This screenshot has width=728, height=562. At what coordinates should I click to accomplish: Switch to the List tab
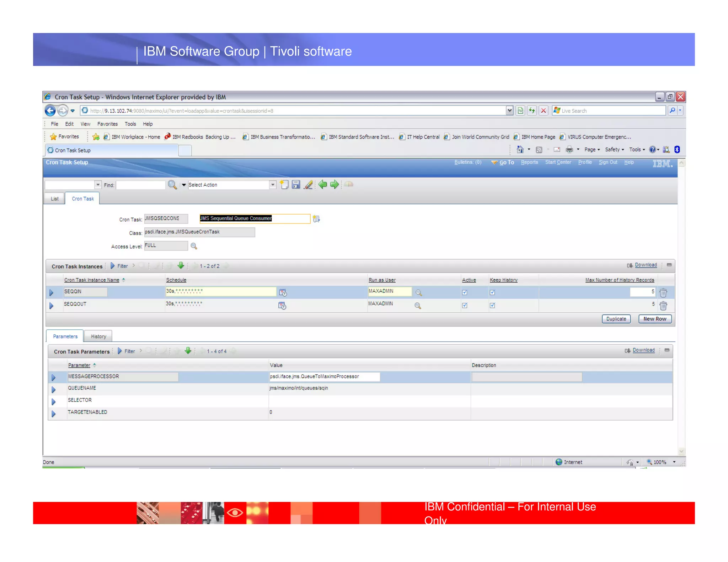[x=54, y=199]
